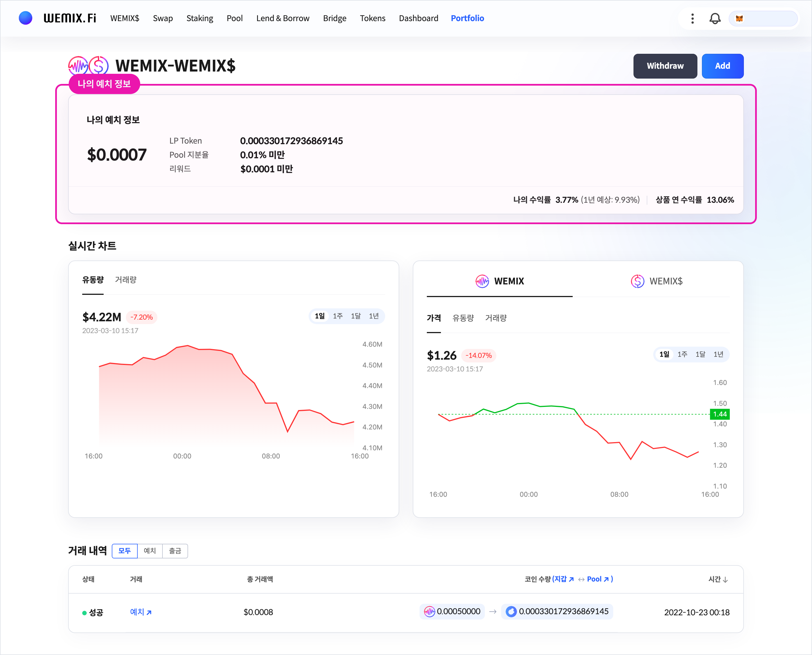Open the notifications bell
The height and width of the screenshot is (655, 812).
(715, 19)
